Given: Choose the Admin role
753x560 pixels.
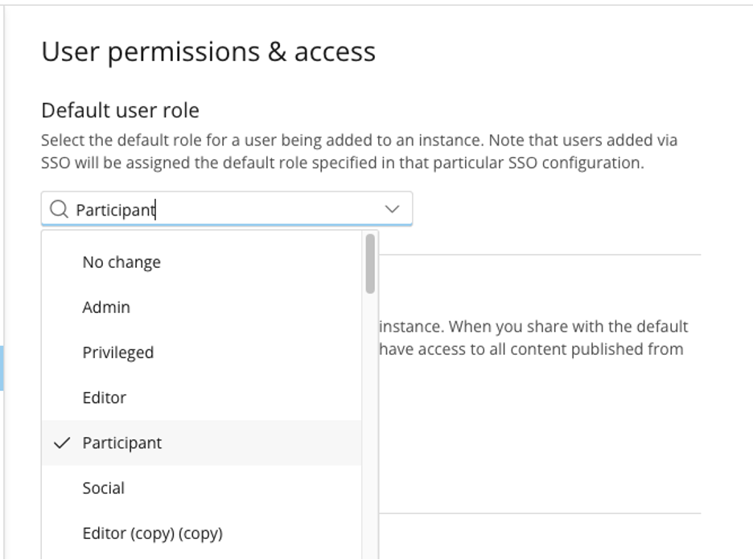Looking at the screenshot, I should click(x=201, y=307).
